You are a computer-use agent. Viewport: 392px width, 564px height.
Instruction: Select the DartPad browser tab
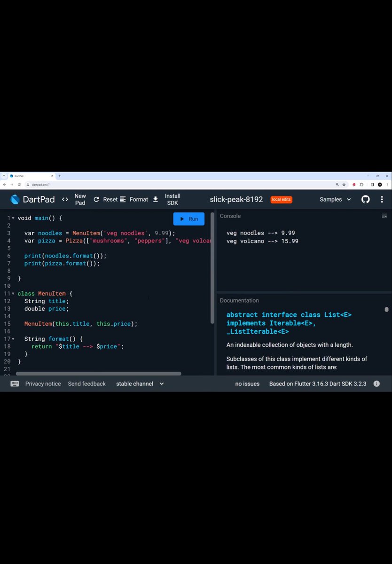click(x=31, y=176)
